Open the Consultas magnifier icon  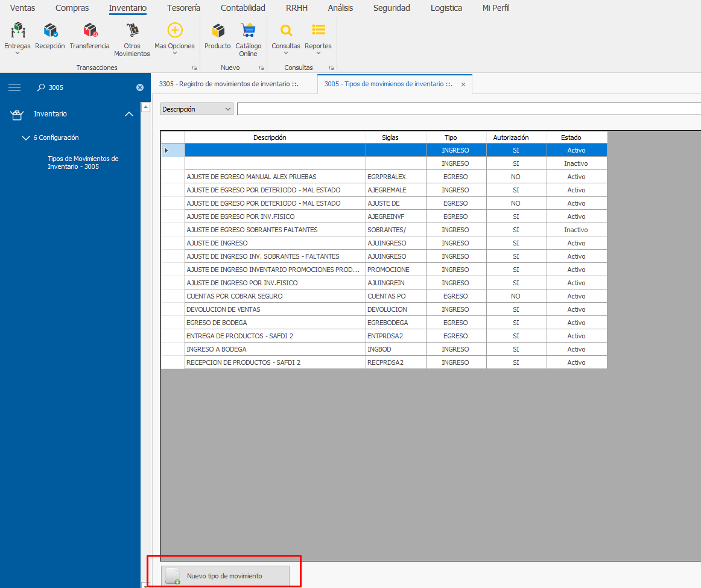click(x=286, y=31)
